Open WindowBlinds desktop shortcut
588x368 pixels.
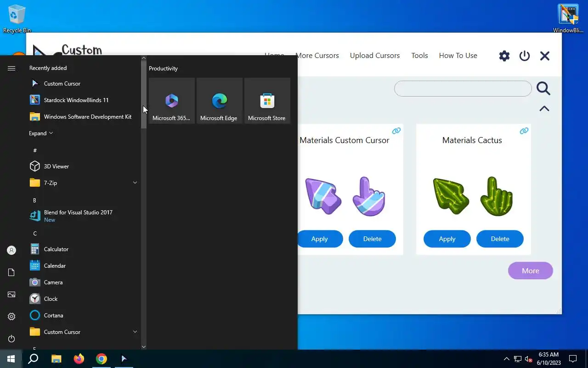(x=568, y=18)
